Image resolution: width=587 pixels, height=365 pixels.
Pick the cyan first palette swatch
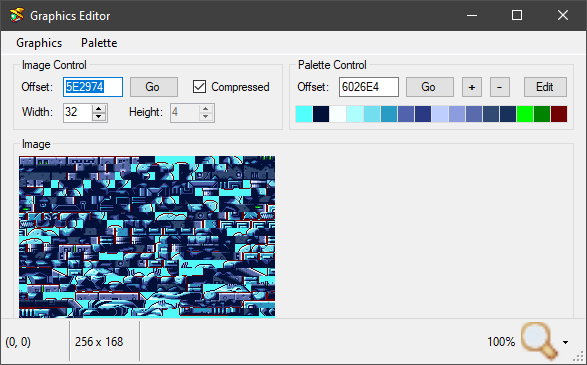coord(304,114)
